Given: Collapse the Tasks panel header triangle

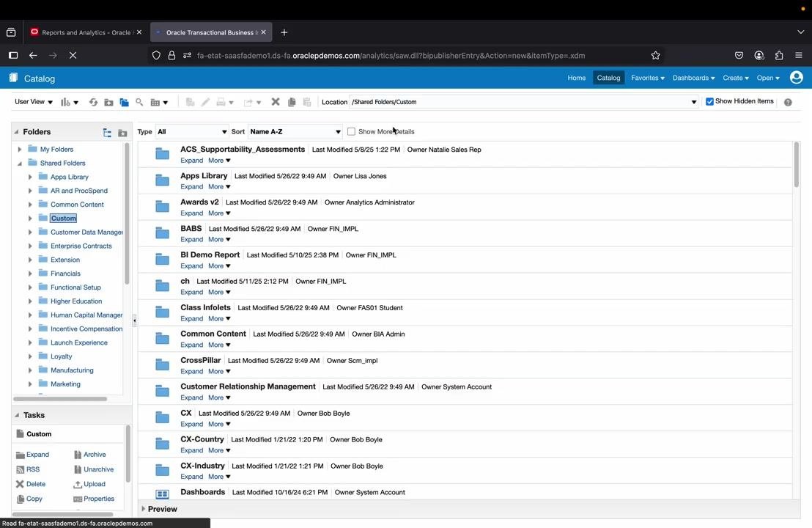Looking at the screenshot, I should 17,415.
